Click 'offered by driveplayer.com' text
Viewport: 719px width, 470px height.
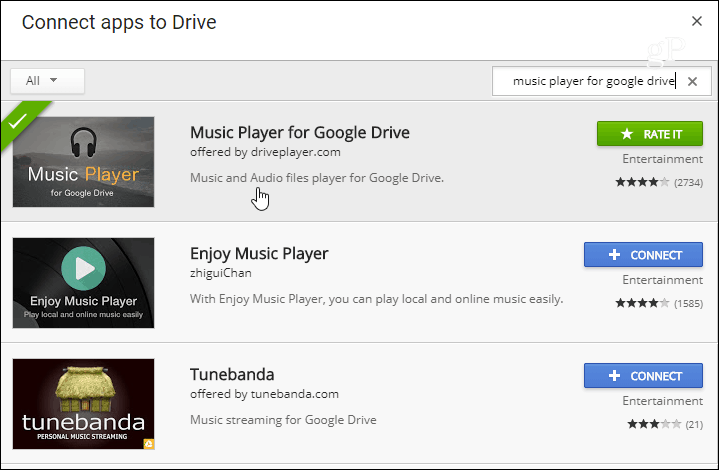point(265,152)
